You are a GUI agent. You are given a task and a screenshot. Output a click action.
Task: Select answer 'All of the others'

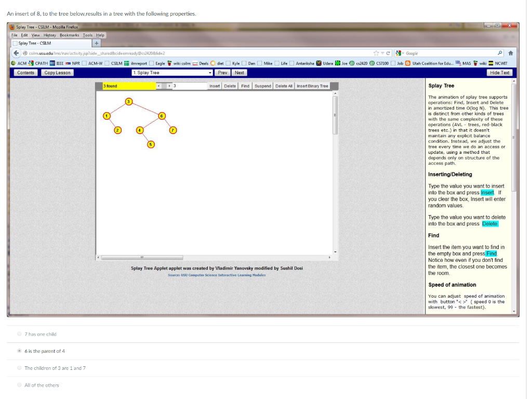(19, 385)
